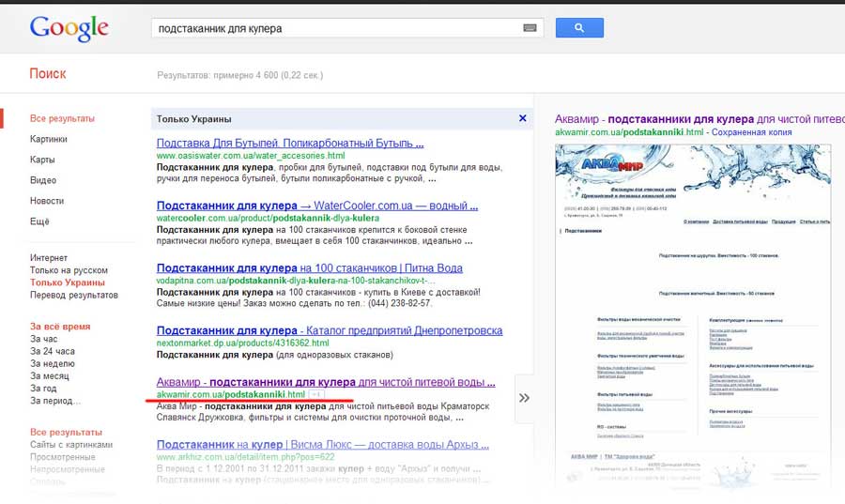Screen dimensions: 845x504
Task: Click the vodapitna.com.ua green URL
Action: coord(296,281)
